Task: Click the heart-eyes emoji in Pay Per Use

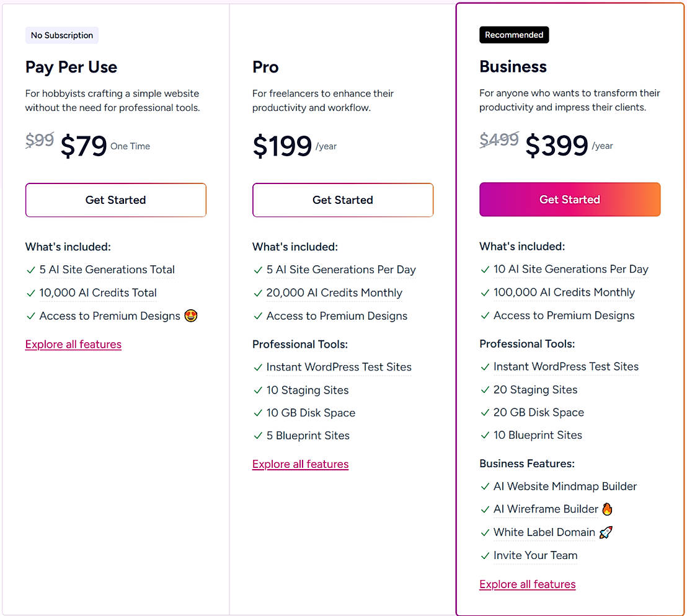Action: coord(191,316)
